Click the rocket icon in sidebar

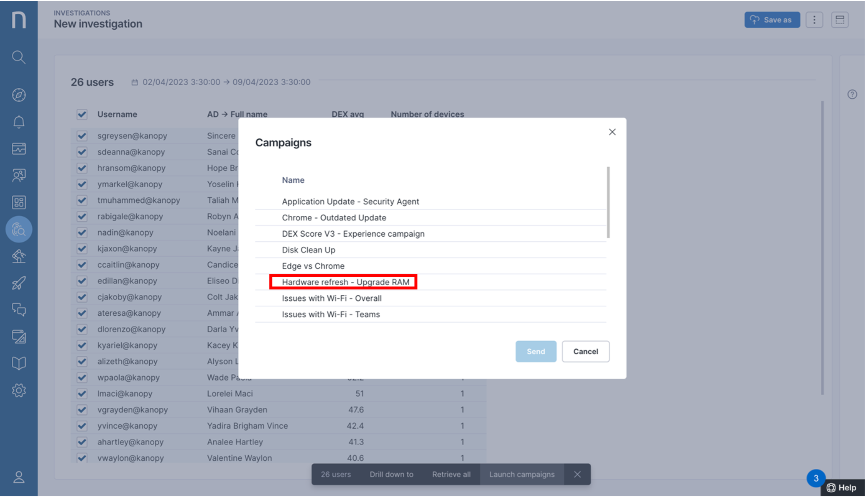click(18, 283)
